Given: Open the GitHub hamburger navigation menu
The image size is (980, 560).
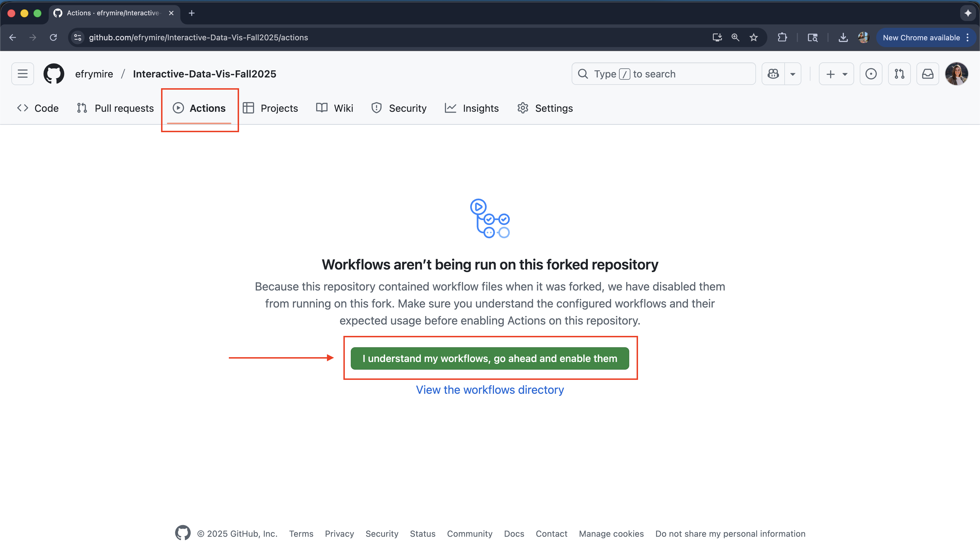Looking at the screenshot, I should click(x=23, y=73).
